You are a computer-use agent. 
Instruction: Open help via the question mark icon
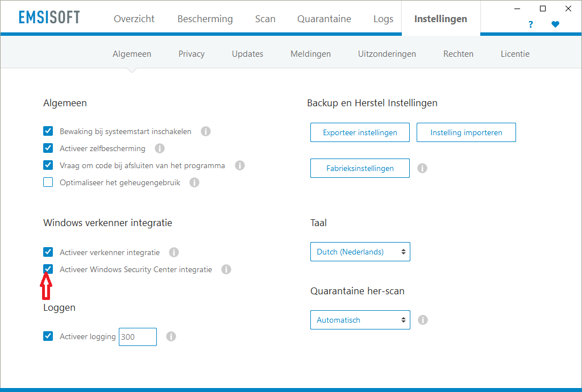(x=530, y=24)
